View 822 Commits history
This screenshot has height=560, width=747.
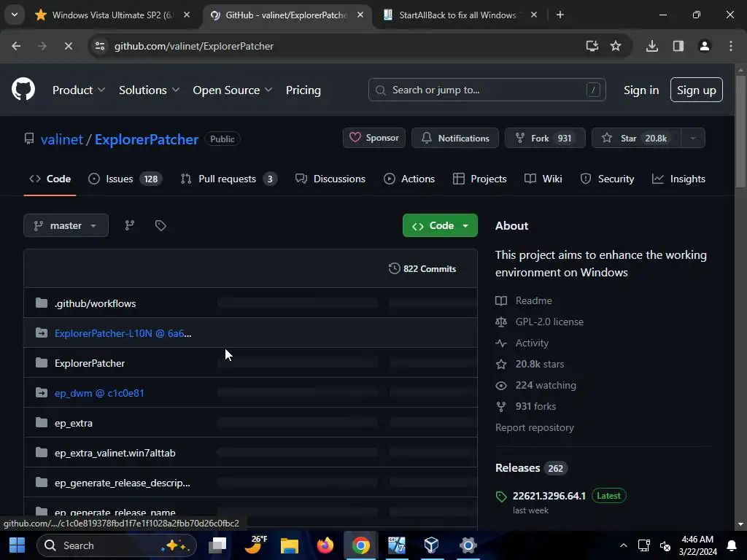point(422,269)
